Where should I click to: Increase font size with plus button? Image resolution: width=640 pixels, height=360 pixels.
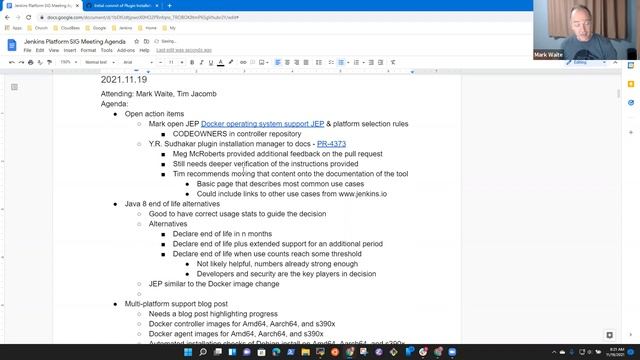(182, 62)
